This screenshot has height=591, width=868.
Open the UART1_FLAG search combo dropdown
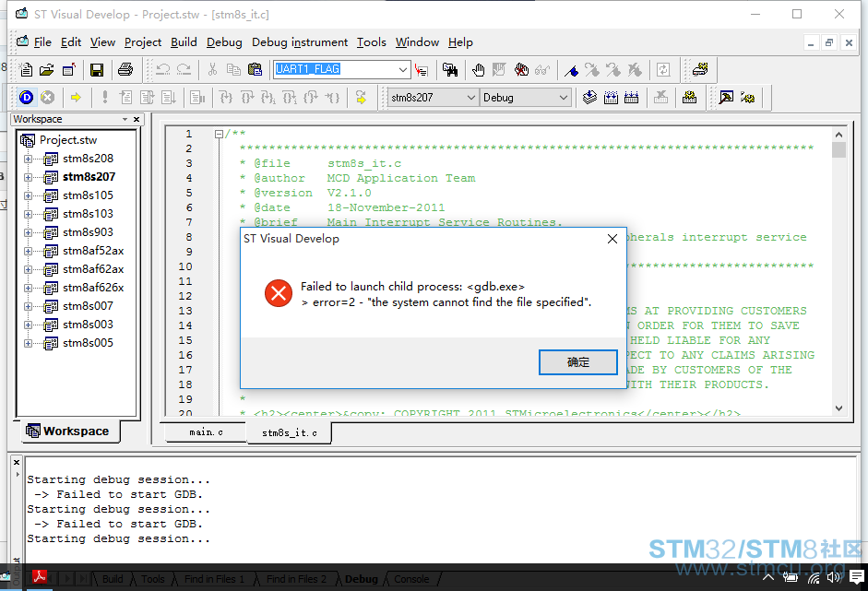pos(403,70)
